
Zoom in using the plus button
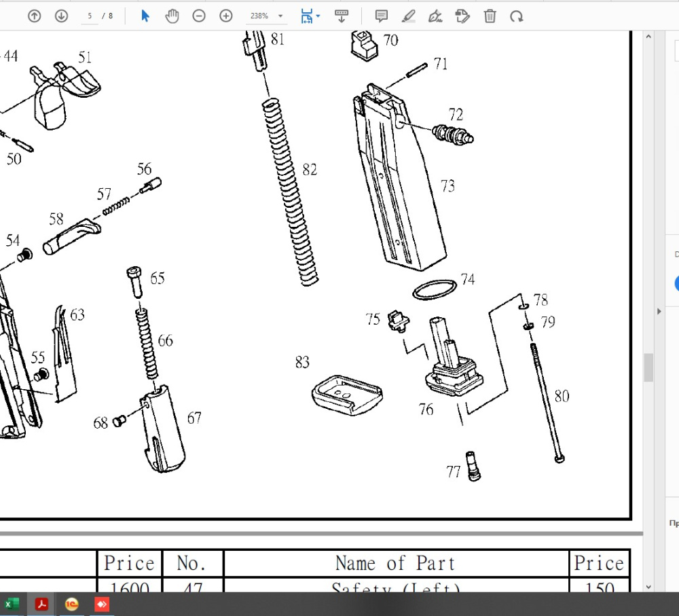point(226,16)
